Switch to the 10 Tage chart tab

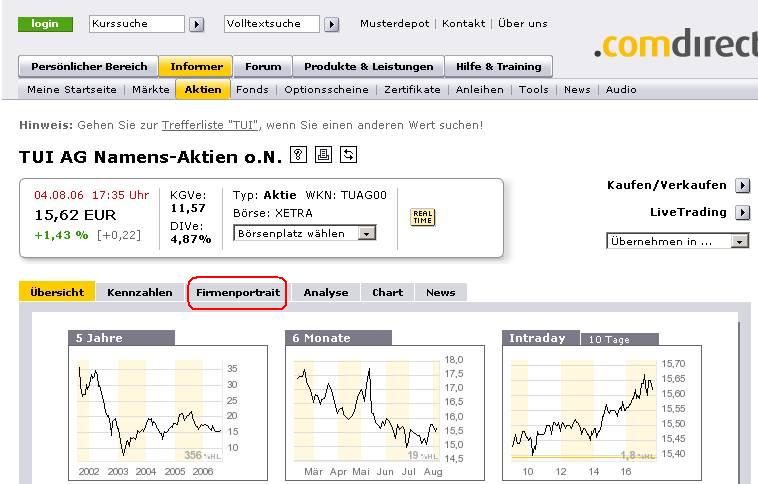(620, 339)
